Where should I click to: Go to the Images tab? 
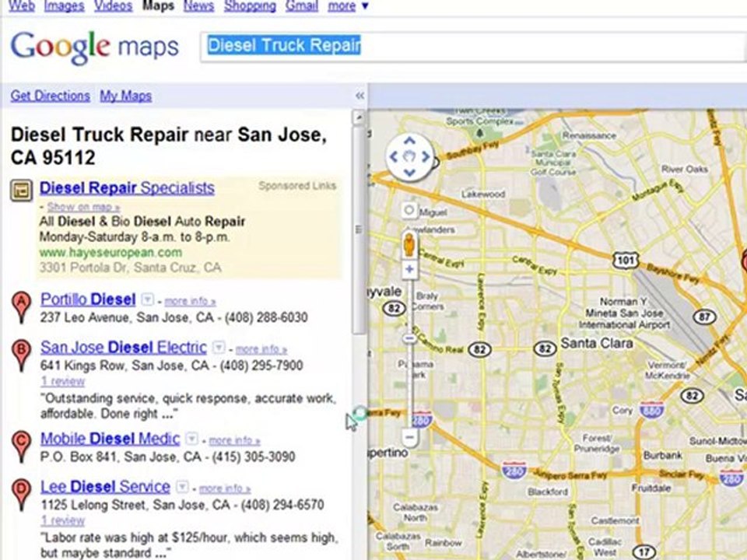tap(65, 5)
